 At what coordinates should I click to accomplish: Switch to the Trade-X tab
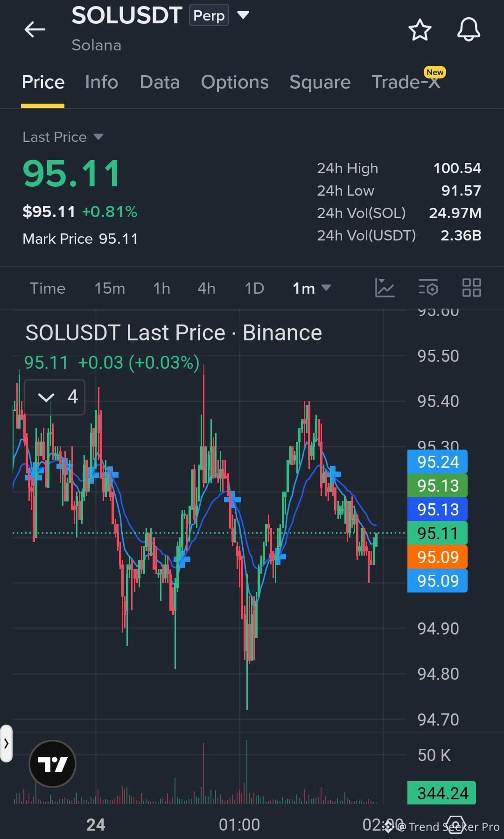(x=406, y=82)
